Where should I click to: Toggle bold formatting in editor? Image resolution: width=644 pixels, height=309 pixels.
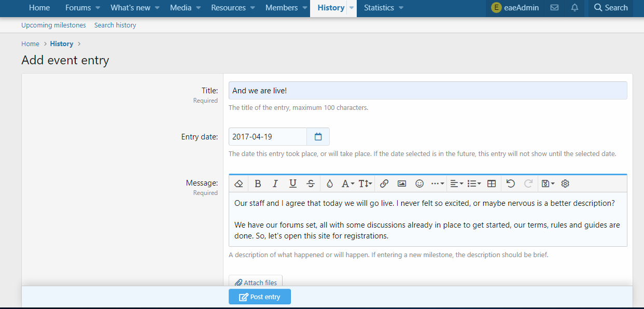(x=258, y=184)
